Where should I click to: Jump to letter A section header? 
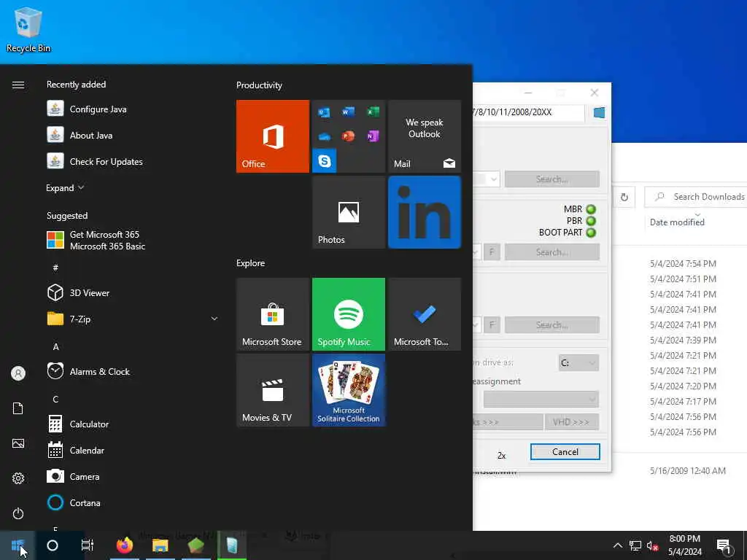55,346
